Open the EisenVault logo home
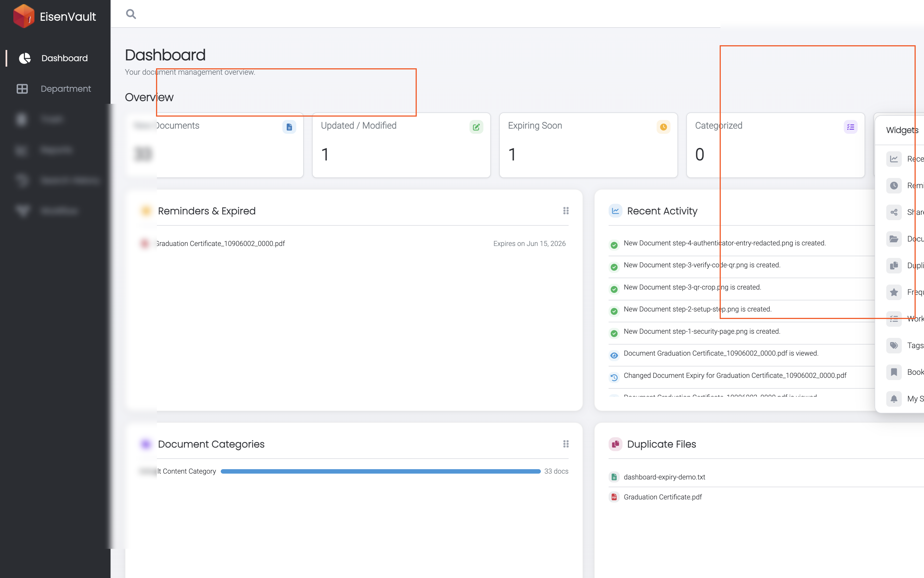This screenshot has width=924, height=578. (x=54, y=16)
